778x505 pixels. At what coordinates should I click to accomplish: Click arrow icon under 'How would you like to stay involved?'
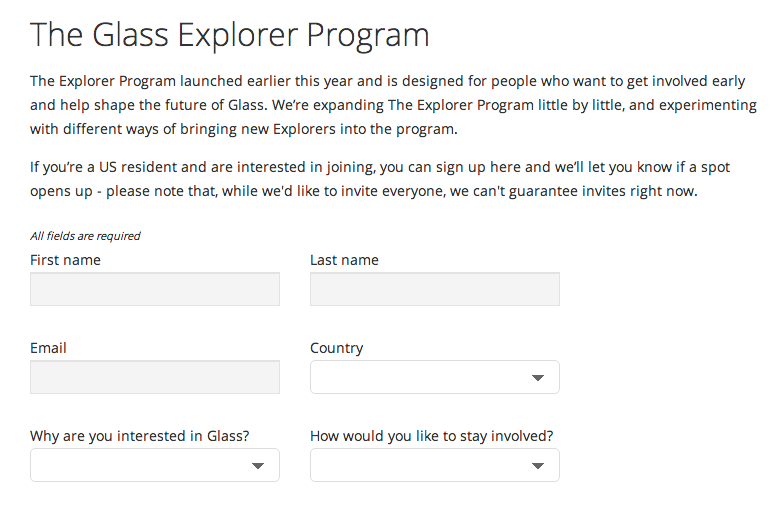point(537,466)
